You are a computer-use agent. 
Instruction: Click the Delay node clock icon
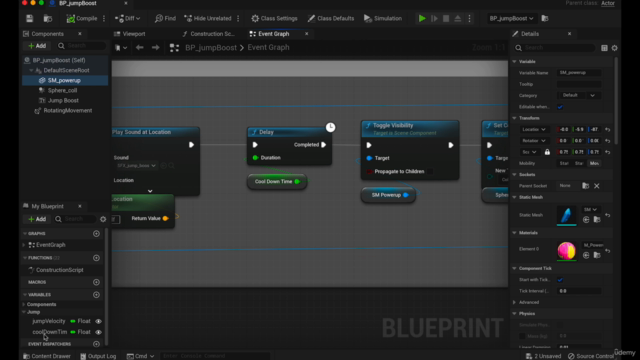[331, 127]
